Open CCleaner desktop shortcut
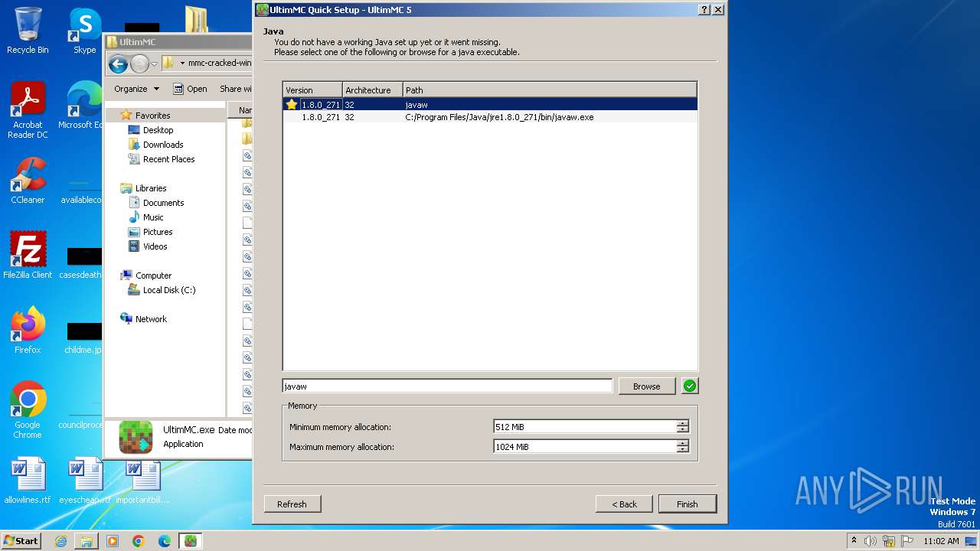 coord(28,181)
